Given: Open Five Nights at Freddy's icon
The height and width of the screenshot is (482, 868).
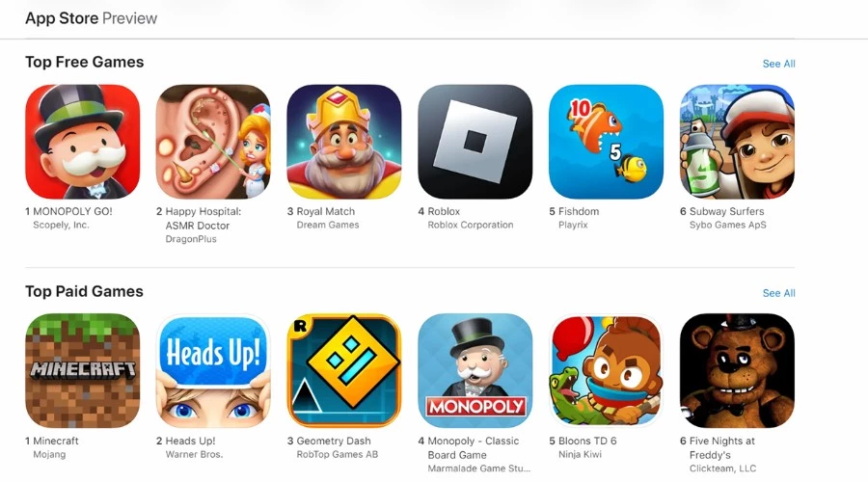Looking at the screenshot, I should (738, 371).
